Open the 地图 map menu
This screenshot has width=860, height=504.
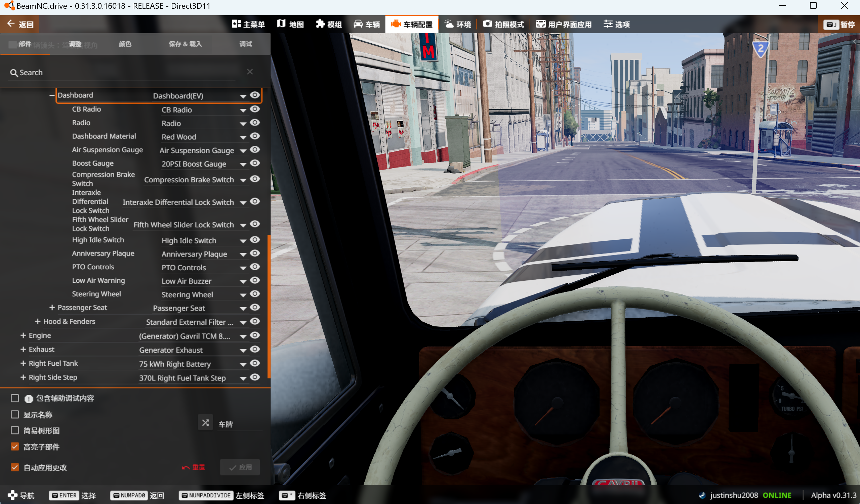point(290,24)
